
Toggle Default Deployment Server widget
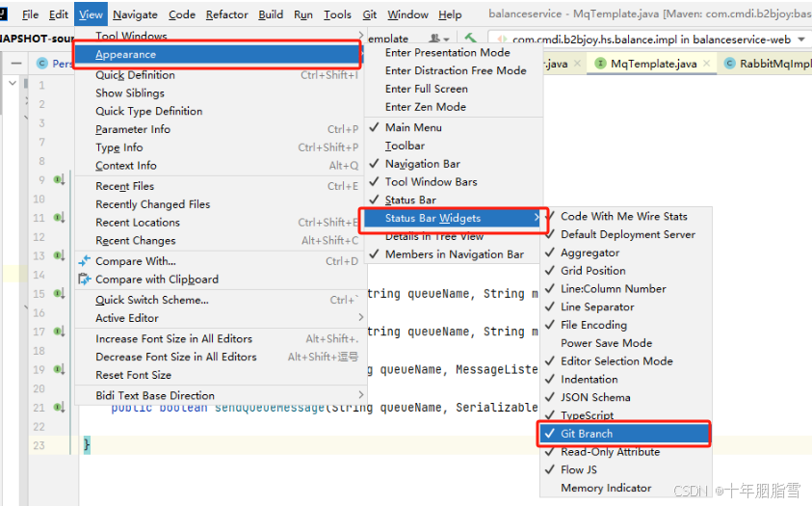click(626, 234)
